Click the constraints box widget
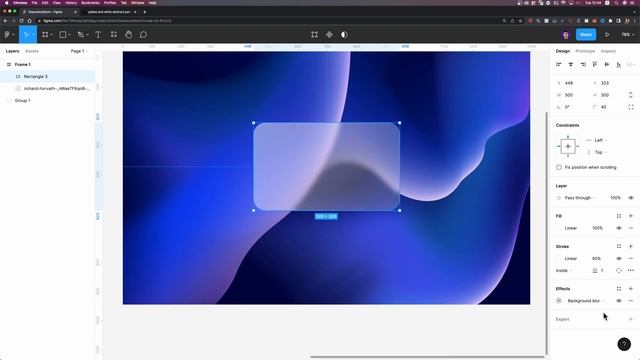This screenshot has width=640, height=360. point(568,146)
